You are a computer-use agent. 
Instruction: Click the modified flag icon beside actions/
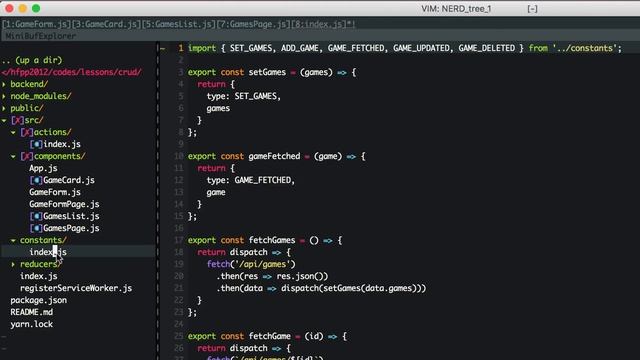[x=27, y=132]
